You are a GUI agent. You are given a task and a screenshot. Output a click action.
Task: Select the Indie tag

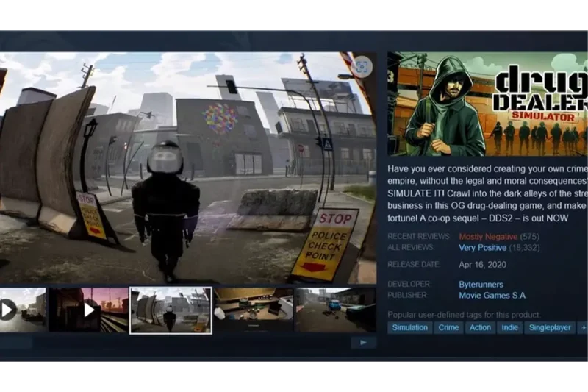[509, 327]
